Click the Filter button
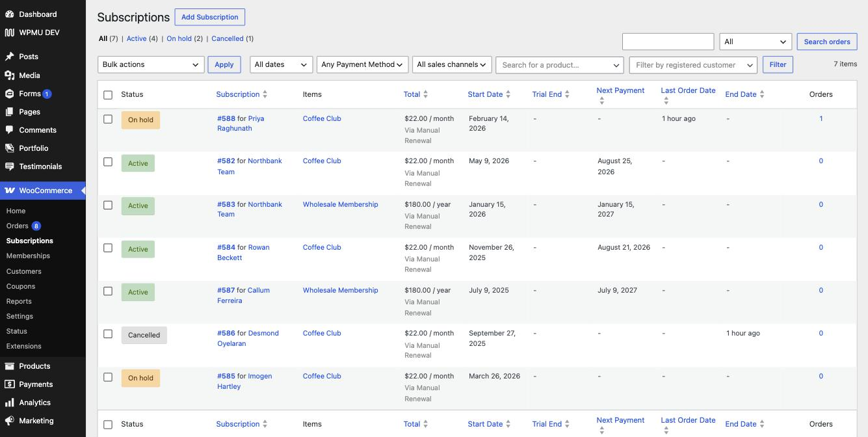 click(x=778, y=64)
